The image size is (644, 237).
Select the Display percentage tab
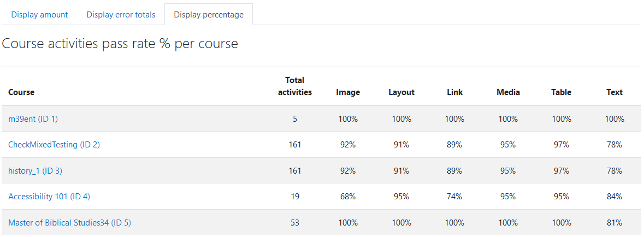click(209, 15)
